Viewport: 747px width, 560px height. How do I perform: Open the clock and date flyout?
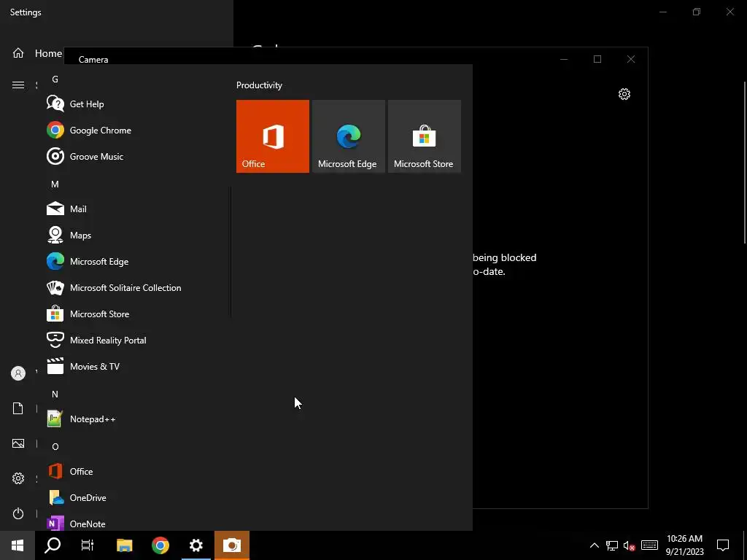(684, 545)
